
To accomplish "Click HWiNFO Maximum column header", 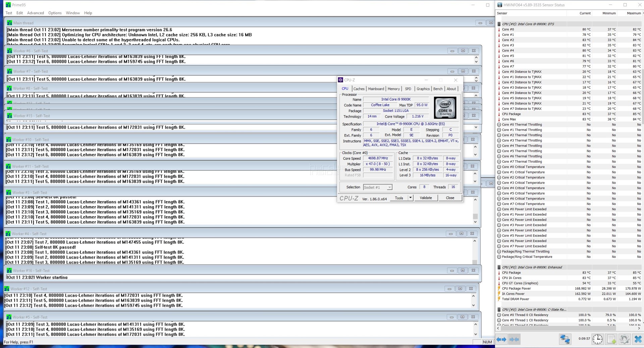I will pyautogui.click(x=630, y=13).
